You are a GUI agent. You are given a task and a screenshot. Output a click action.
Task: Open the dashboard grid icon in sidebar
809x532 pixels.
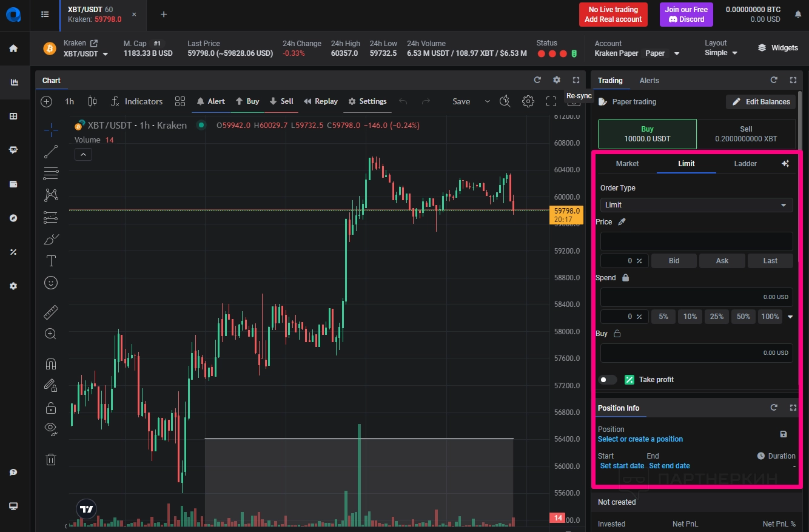[x=13, y=116]
